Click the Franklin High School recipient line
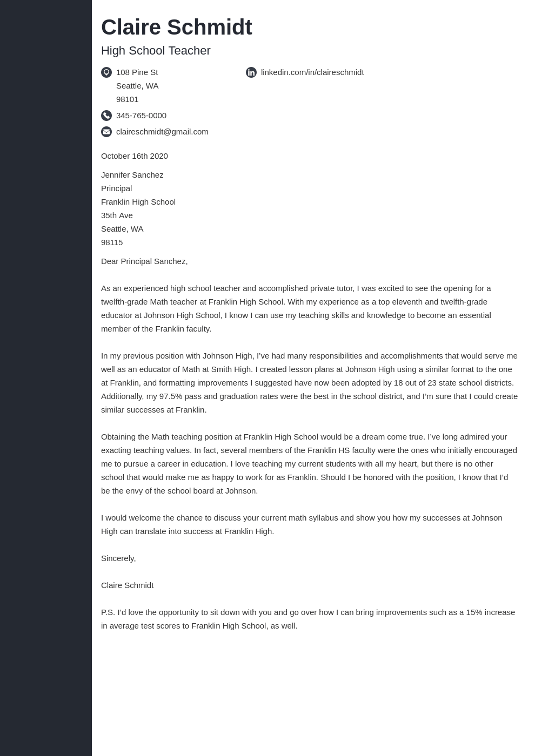 (x=138, y=202)
